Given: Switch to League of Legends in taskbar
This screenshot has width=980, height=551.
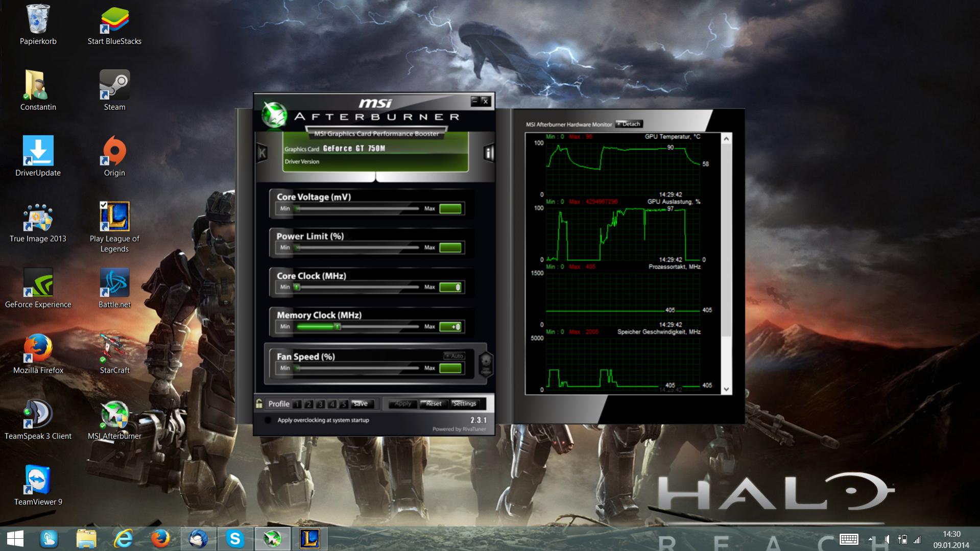Looking at the screenshot, I should [x=309, y=539].
